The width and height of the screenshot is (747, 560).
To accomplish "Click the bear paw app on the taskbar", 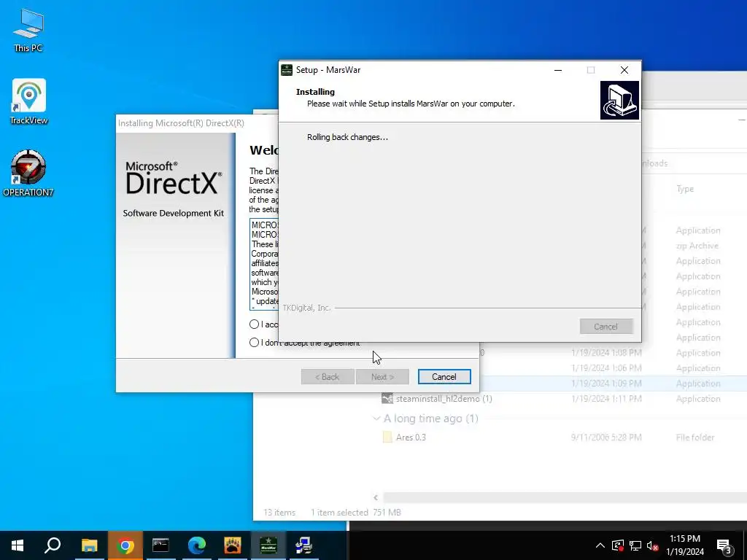I will click(233, 545).
